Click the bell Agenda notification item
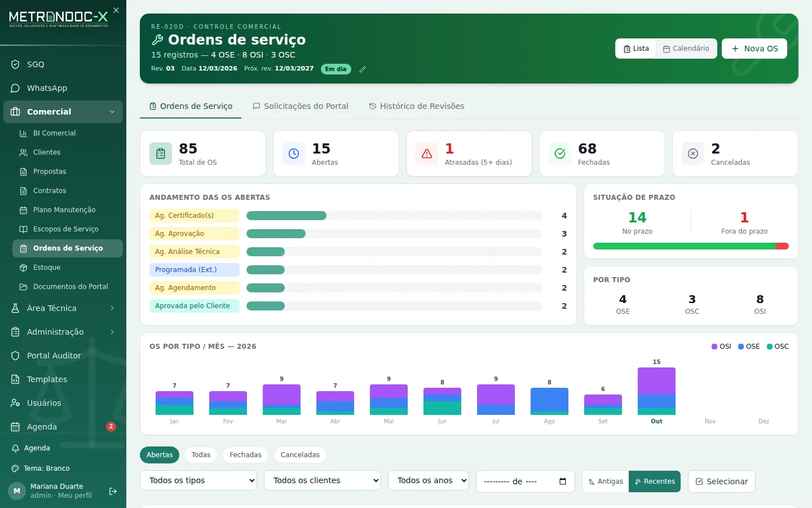Screen dimensions: 812x508 [63, 448]
